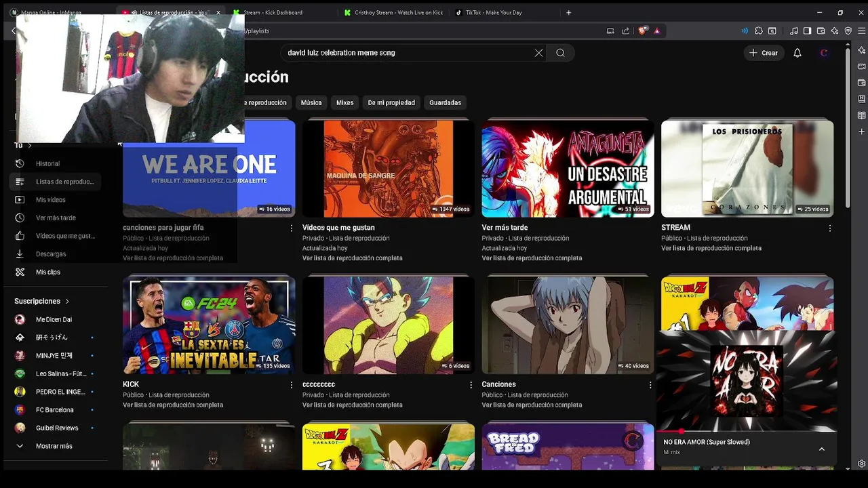Open Me Dicen Dai subscription channel
The image size is (868, 488).
click(55, 319)
